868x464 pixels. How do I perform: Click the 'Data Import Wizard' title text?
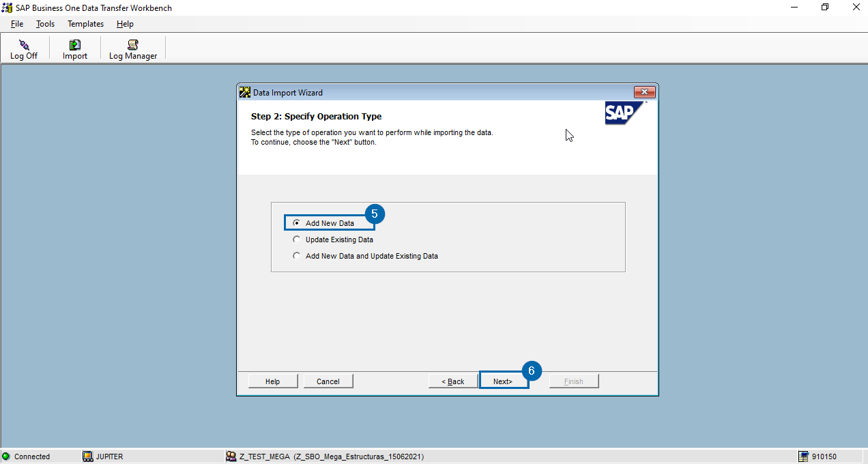(288, 92)
